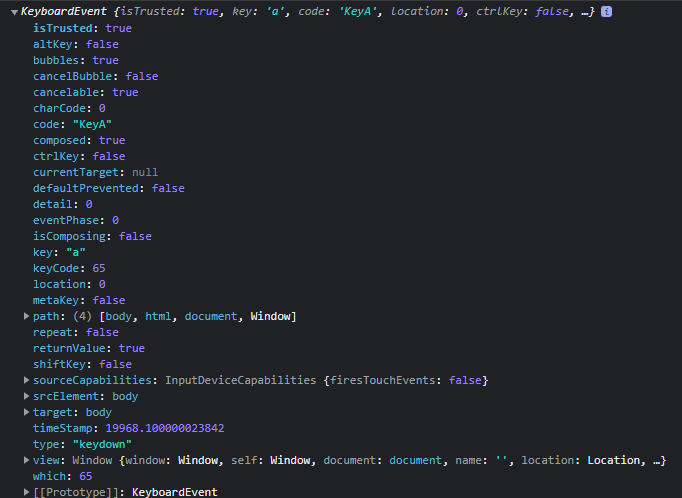Click the defaultPrevented: false property
Viewport: 682px width, 498px height.
click(x=109, y=188)
